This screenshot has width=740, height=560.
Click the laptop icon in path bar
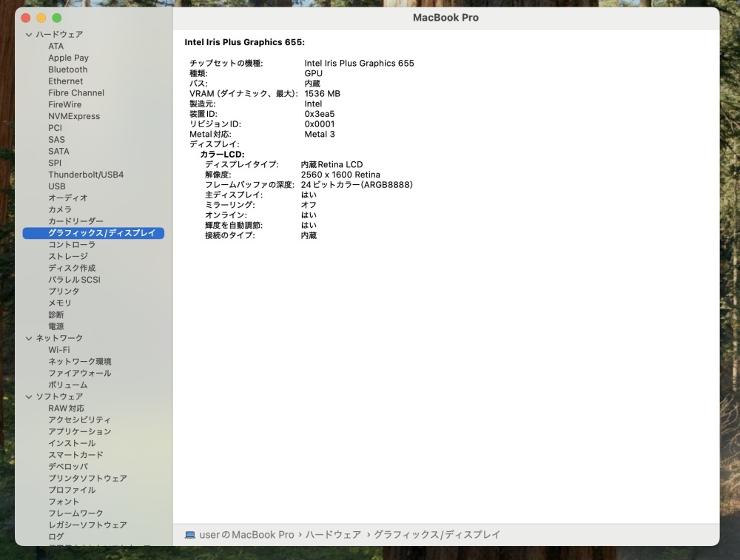tap(189, 535)
